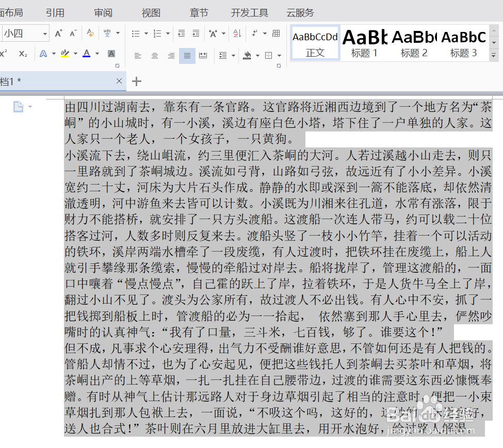Click the paragraph starting 小溪流下去
Screen dimensions: 503x448
[278, 243]
